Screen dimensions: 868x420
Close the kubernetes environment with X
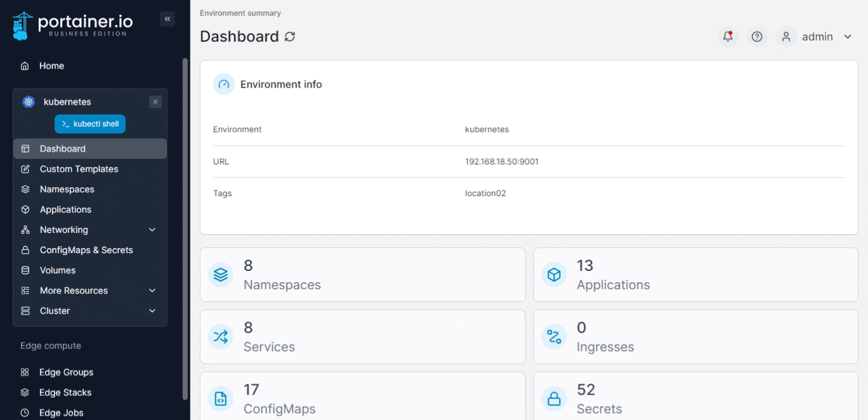(x=155, y=102)
